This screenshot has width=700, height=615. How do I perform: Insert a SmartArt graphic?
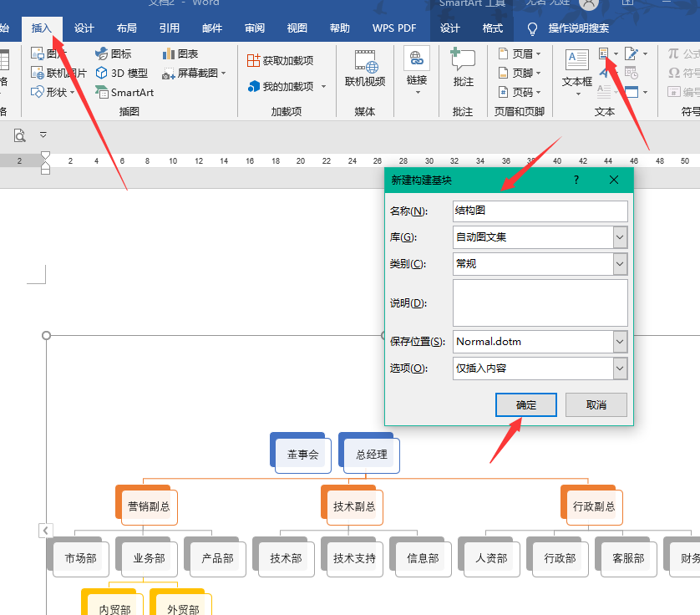coord(124,93)
